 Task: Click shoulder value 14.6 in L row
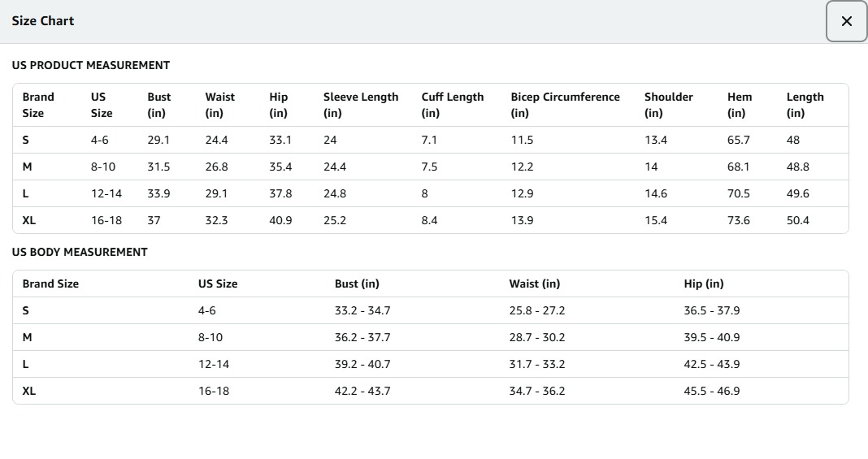click(655, 193)
